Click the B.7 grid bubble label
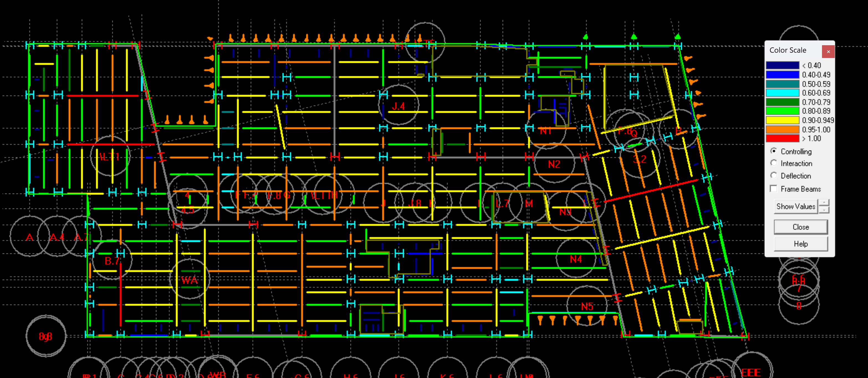 (x=112, y=261)
